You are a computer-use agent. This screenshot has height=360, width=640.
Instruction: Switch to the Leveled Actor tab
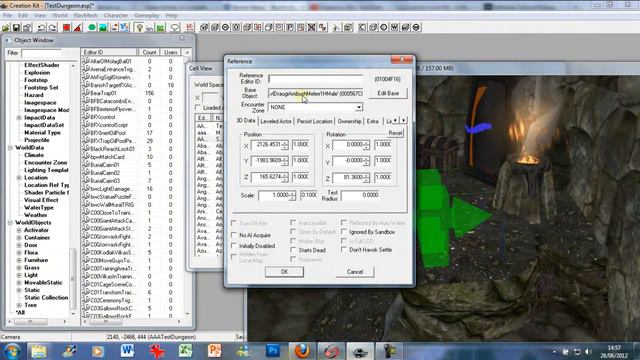click(x=276, y=121)
